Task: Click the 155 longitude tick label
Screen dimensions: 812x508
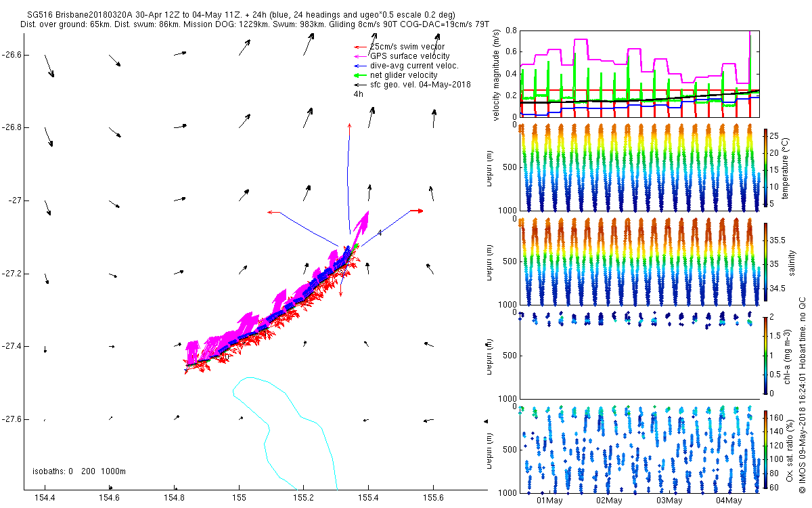Action: coord(239,498)
